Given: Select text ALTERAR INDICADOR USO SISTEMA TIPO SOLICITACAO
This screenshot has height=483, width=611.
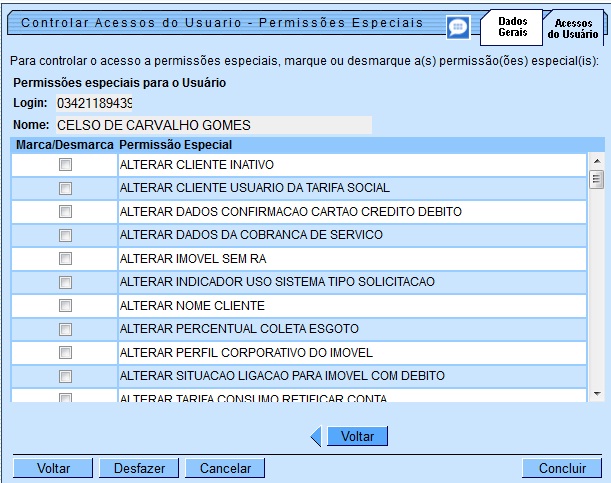Looking at the screenshot, I should point(277,282).
